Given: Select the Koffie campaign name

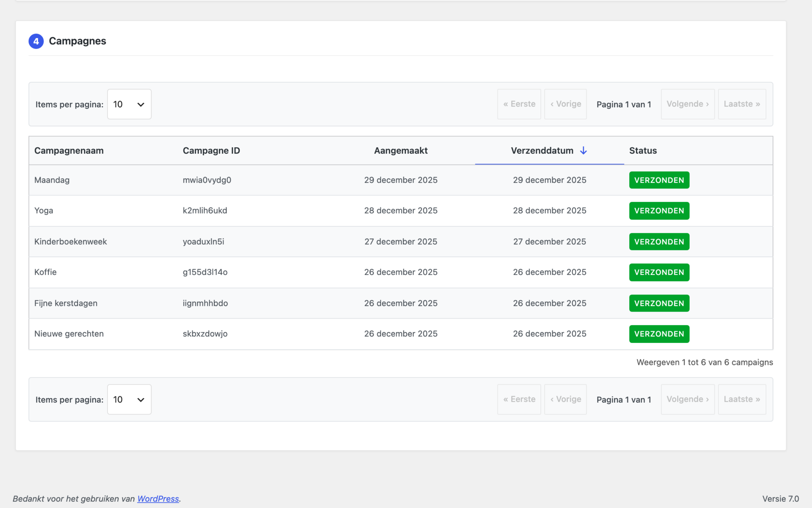Looking at the screenshot, I should point(45,272).
